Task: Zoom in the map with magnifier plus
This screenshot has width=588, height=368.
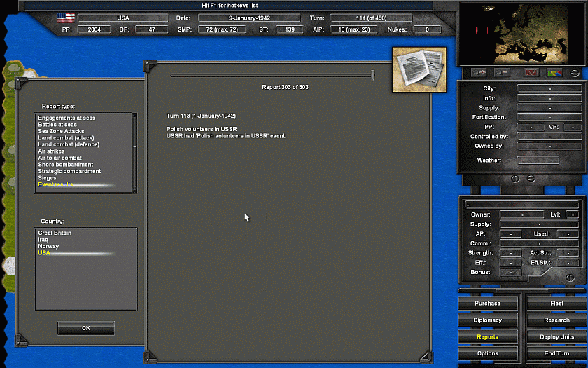Action: (x=479, y=73)
